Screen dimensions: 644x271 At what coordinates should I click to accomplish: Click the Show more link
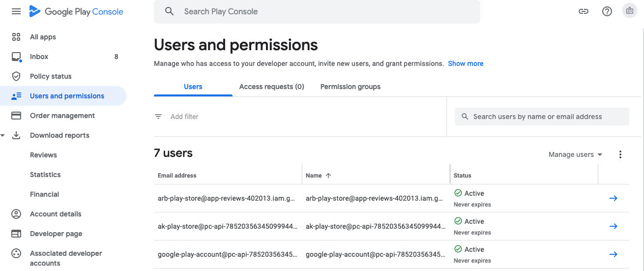pyautogui.click(x=466, y=63)
